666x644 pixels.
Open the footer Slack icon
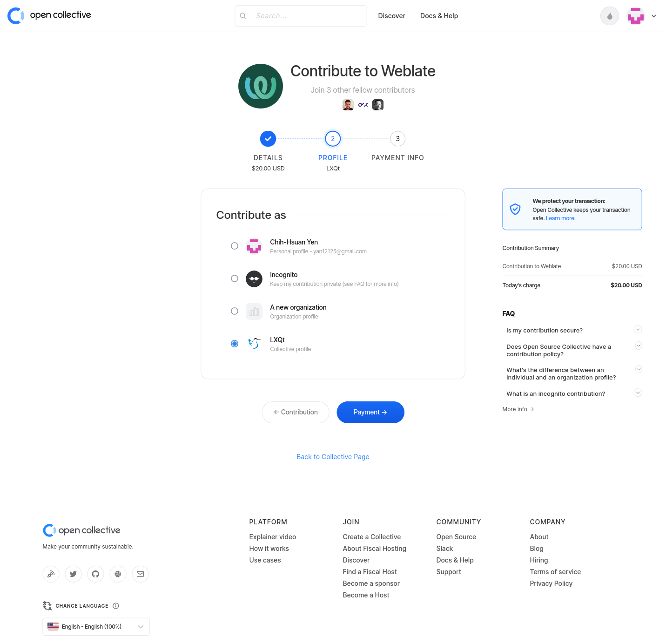[118, 574]
